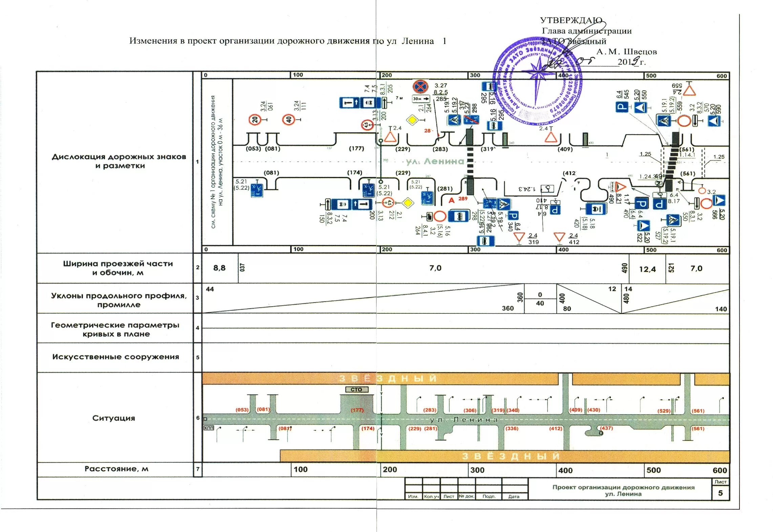773x532 pixels.
Task: Select the red marker (306) in situation map
Action: 470,410
